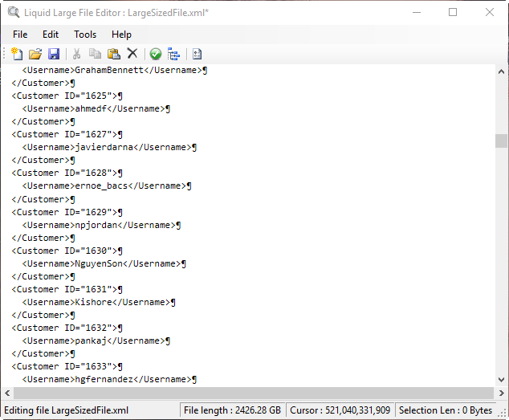The height and width of the screenshot is (420, 509).
Task: Place cursor on the Customer ID="1630" line
Action: tap(67, 251)
